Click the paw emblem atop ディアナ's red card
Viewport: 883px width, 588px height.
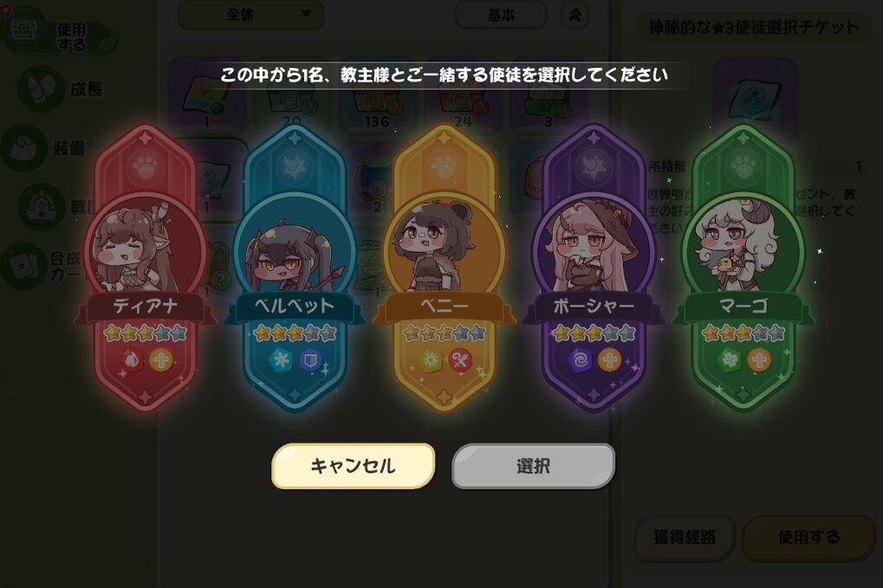[x=146, y=167]
